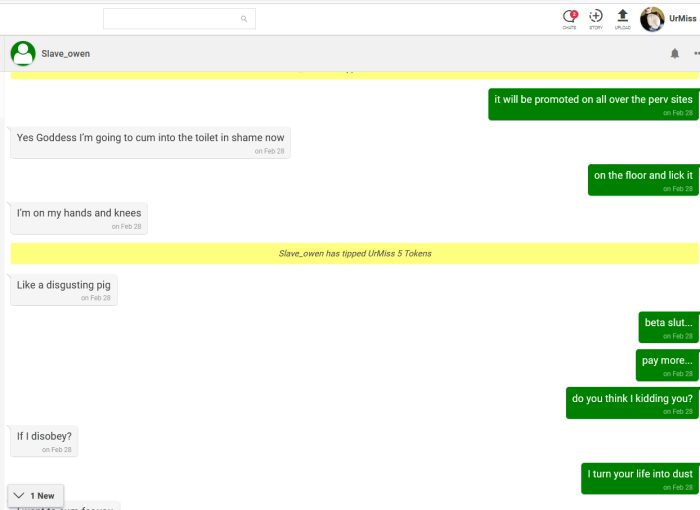
Task: Click the Story icon in top bar
Action: point(596,17)
